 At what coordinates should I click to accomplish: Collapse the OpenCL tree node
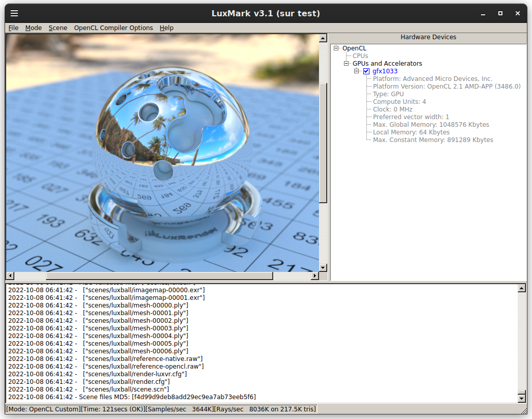[336, 48]
